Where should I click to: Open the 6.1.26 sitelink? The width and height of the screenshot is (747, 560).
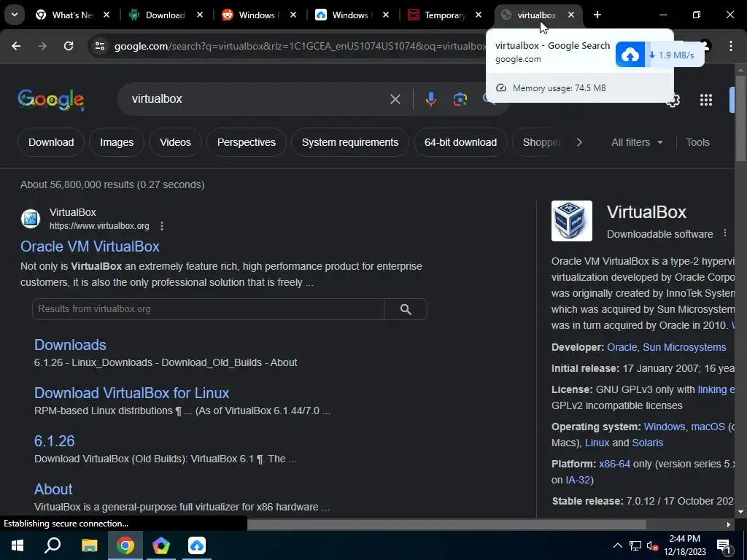[x=54, y=441]
